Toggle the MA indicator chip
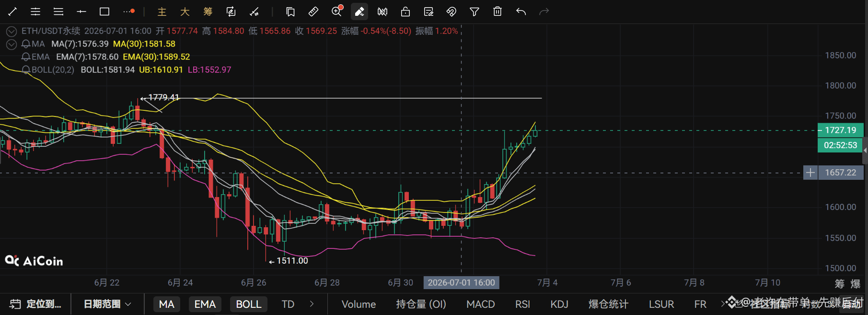The height and width of the screenshot is (315, 868). (x=166, y=304)
